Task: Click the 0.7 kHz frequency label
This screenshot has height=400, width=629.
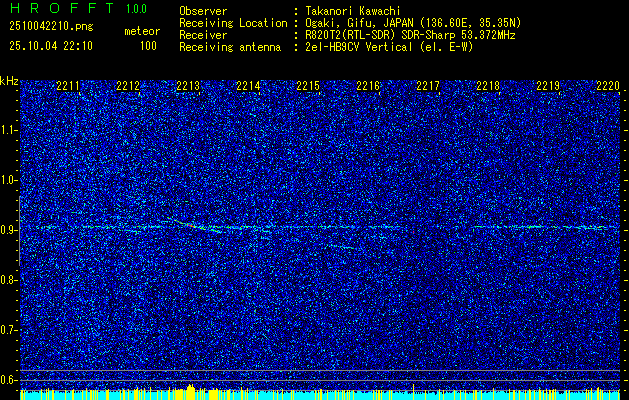Action: tap(8, 330)
